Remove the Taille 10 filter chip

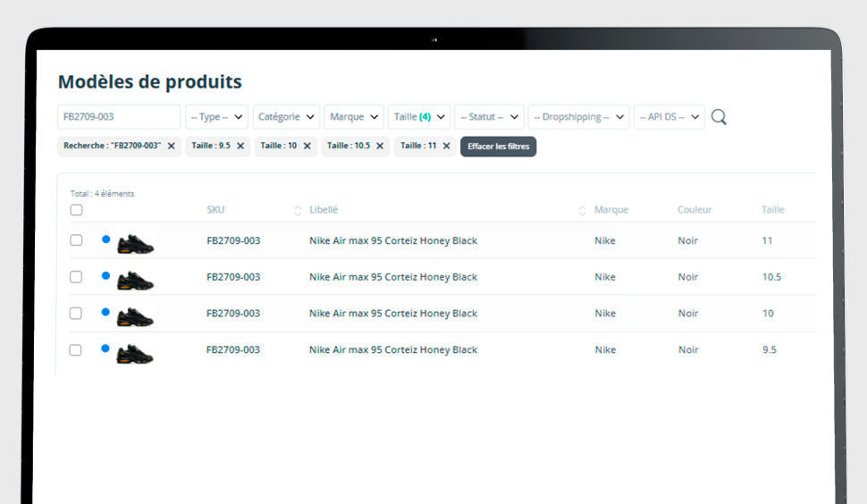point(307,146)
